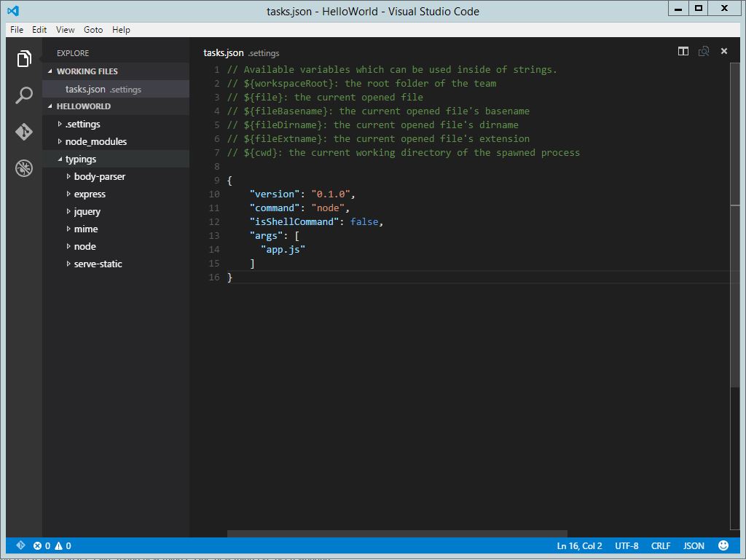
Task: Close the tasks.json editor
Action: point(724,51)
